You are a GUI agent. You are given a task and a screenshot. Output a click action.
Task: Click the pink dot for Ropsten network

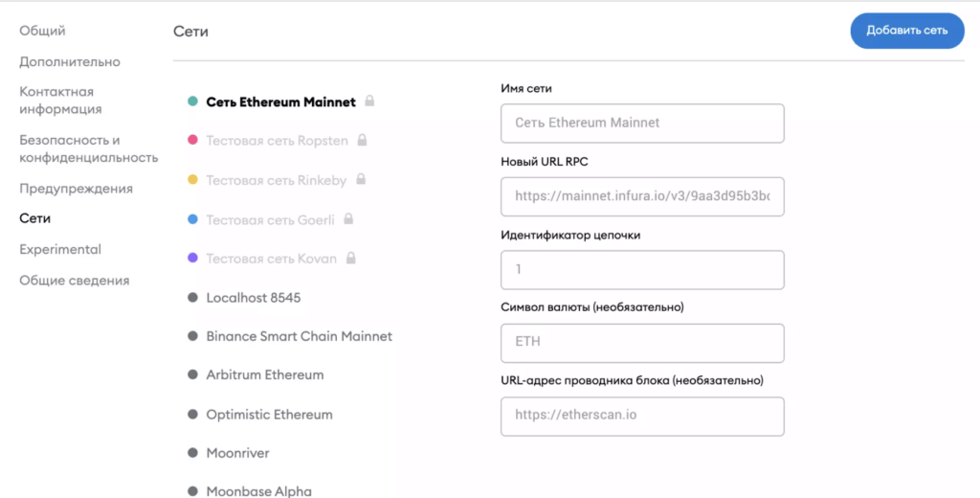coord(192,141)
